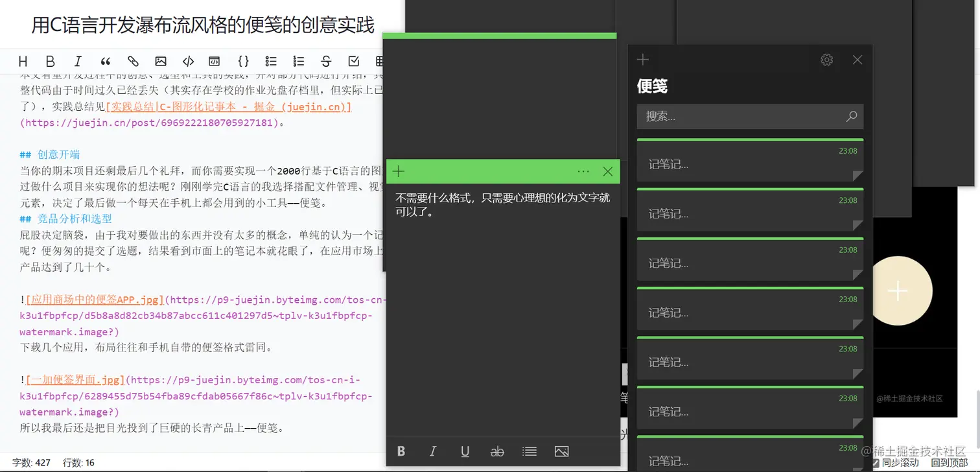Click the curly braces toolbar icon

coord(243,62)
